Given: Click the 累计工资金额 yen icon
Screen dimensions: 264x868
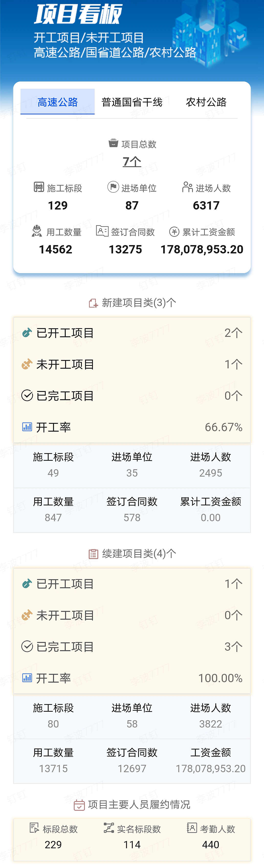Looking at the screenshot, I should click(x=174, y=232).
